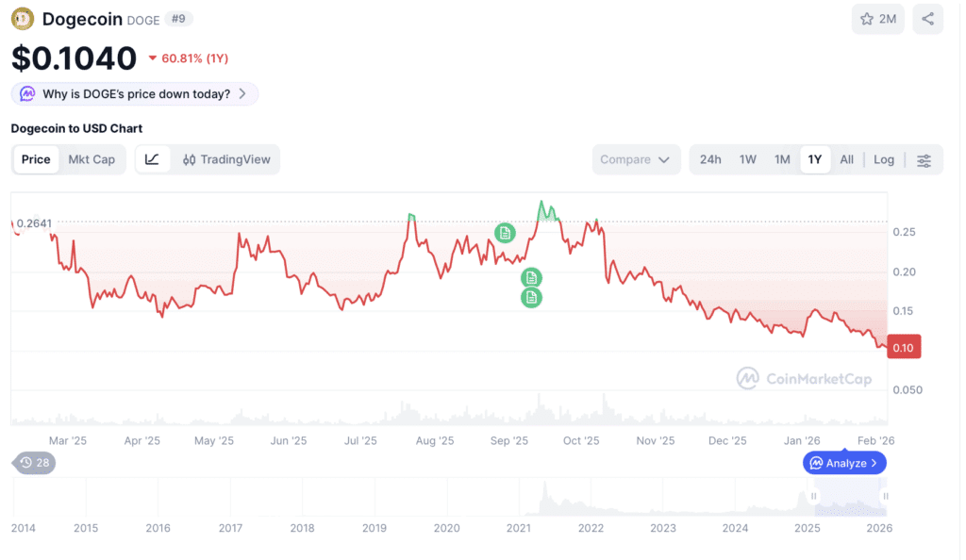Click the share icon button

click(x=928, y=19)
